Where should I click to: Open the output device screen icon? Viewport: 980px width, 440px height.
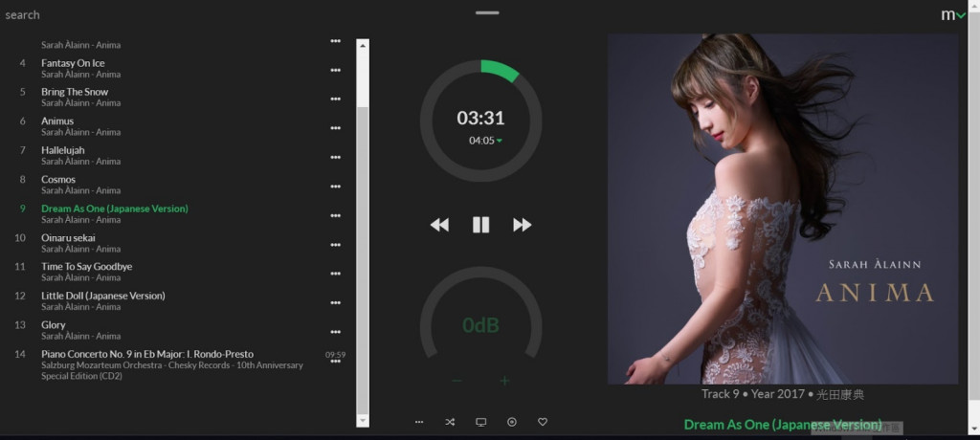tap(480, 422)
